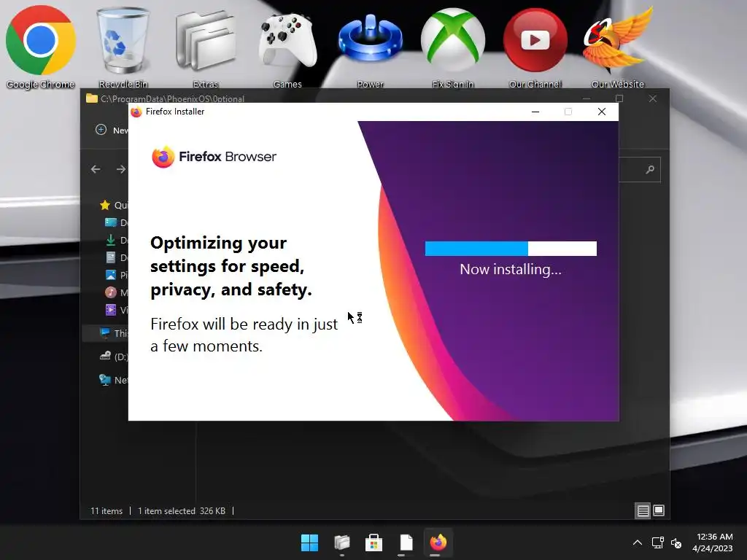Click the blank document icon in the taskbar
This screenshot has width=747, height=560.
coord(406,542)
